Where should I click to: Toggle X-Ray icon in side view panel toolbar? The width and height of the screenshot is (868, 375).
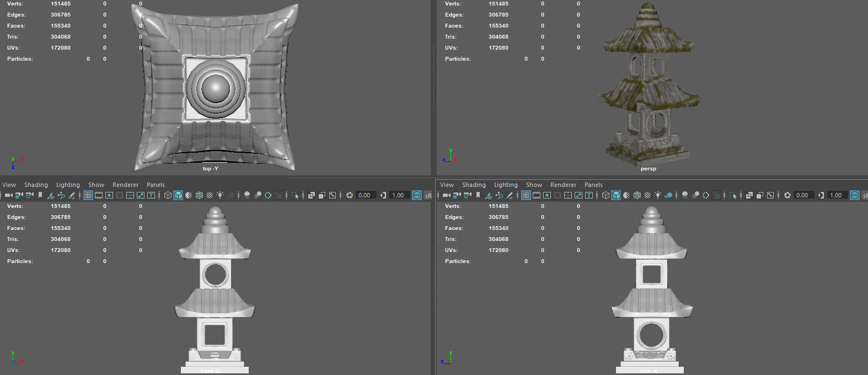tap(749, 195)
